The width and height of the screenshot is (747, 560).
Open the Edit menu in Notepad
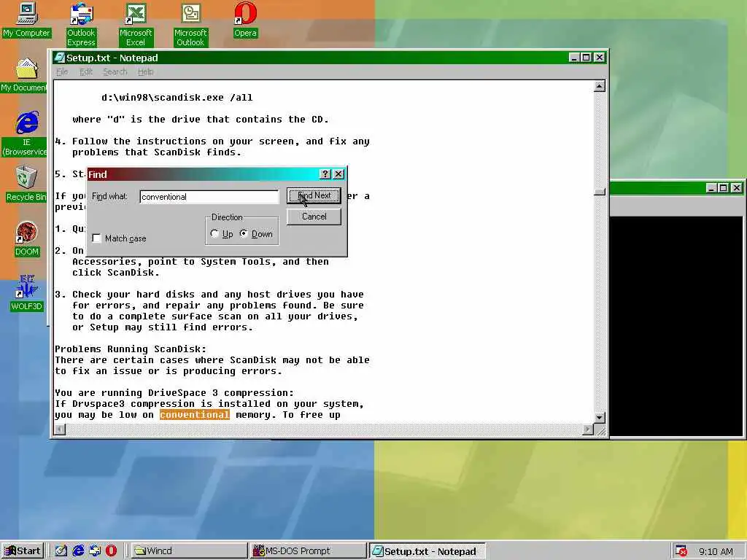pyautogui.click(x=86, y=72)
